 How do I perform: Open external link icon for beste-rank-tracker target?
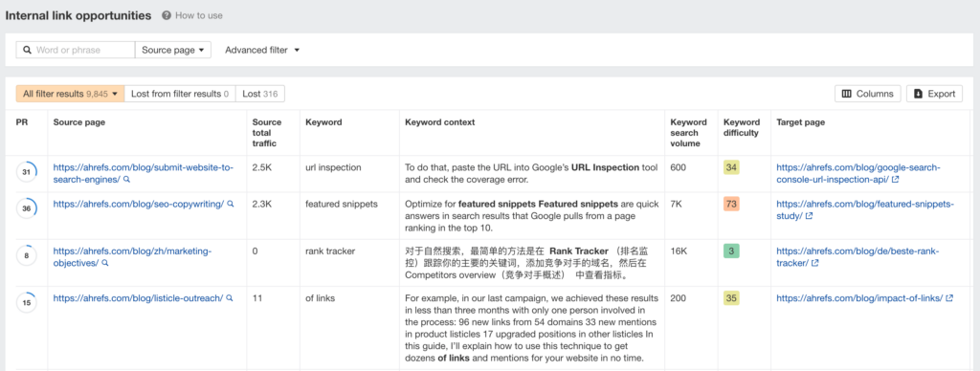click(815, 263)
